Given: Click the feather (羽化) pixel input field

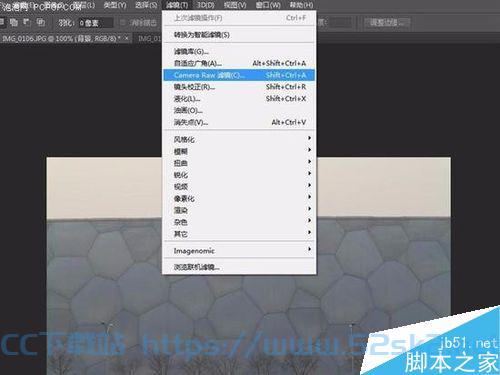Looking at the screenshot, I should (96, 23).
